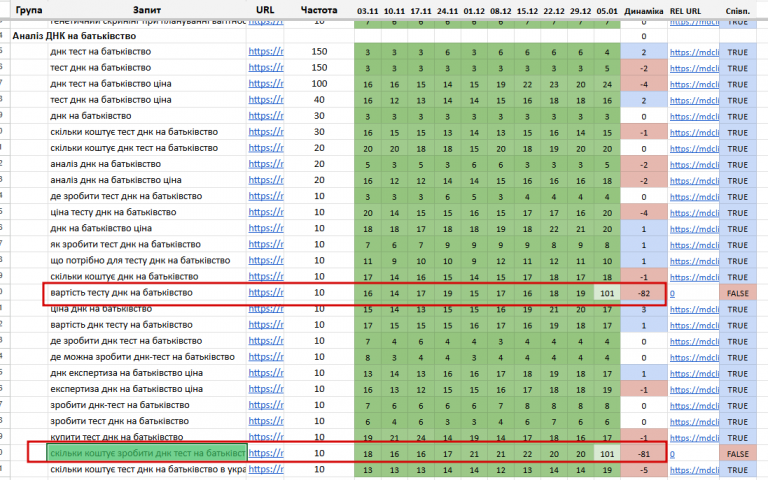Click 05.01 value 24 in днк тест на батьківство ціна row

click(607, 85)
